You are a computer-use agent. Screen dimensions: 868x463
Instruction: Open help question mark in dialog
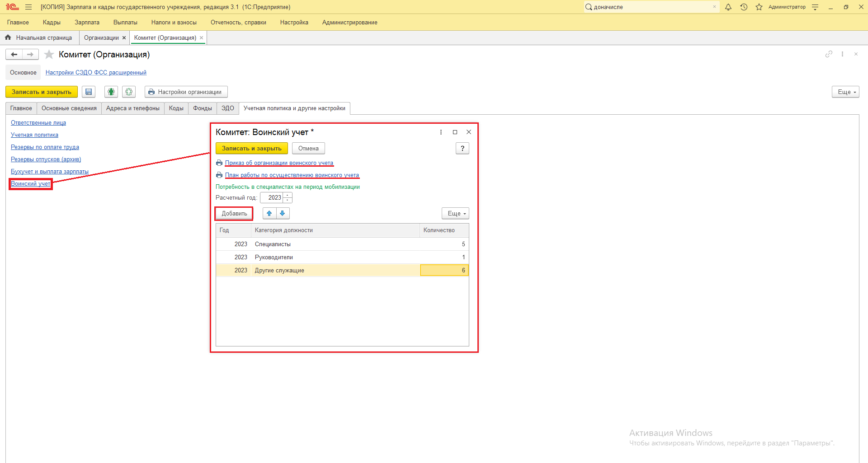pos(462,149)
